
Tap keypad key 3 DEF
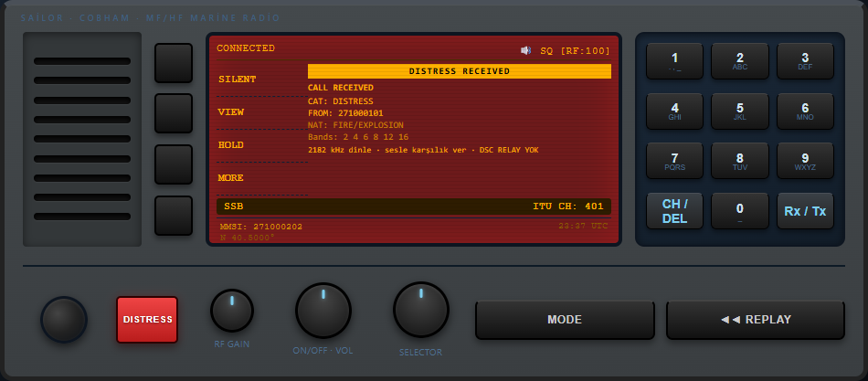[805, 61]
